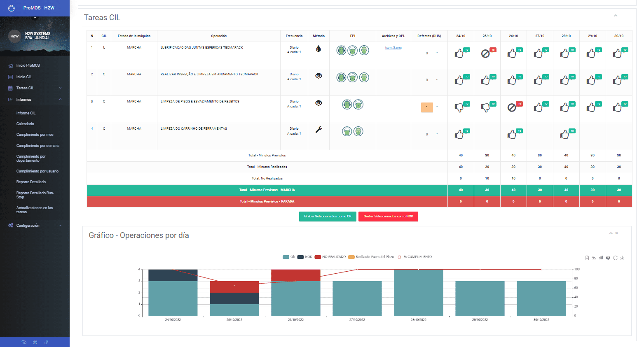Open defectos dropdown for limpeza de pisos row
Screen dimensions: 644x347
tap(437, 107)
